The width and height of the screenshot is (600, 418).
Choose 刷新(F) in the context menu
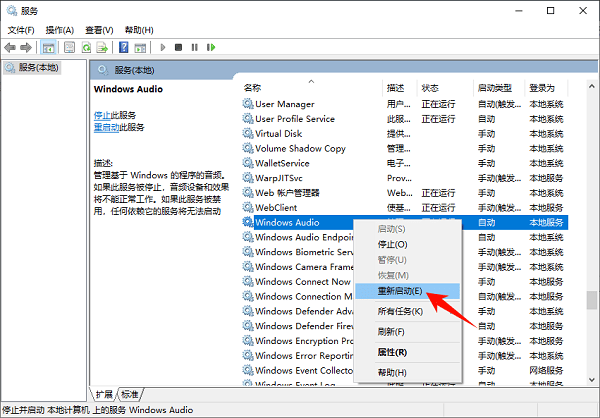[x=408, y=331]
